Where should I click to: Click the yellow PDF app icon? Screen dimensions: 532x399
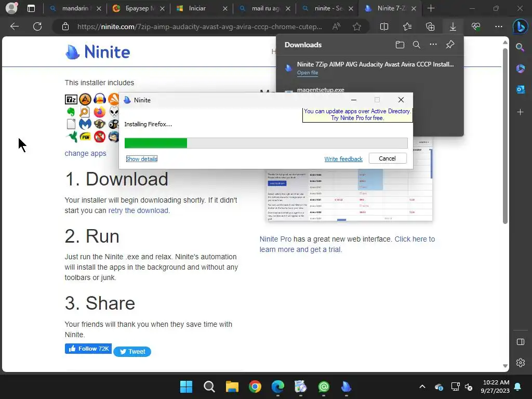85,137
